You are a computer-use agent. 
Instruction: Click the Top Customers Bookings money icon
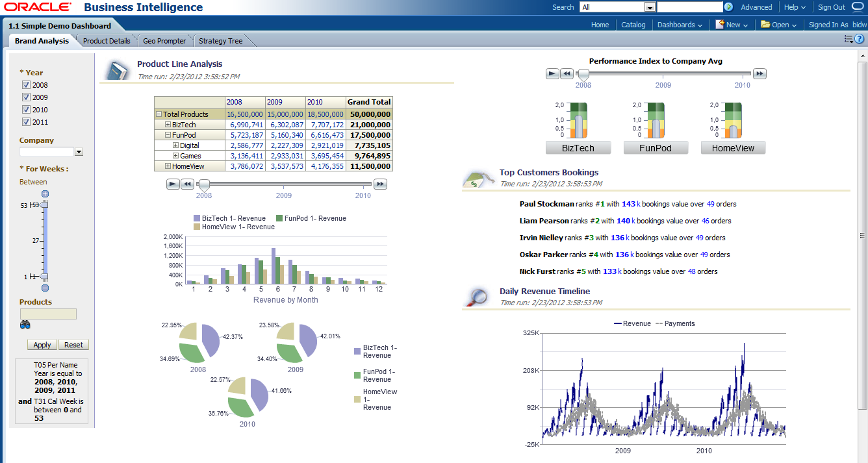tap(478, 179)
